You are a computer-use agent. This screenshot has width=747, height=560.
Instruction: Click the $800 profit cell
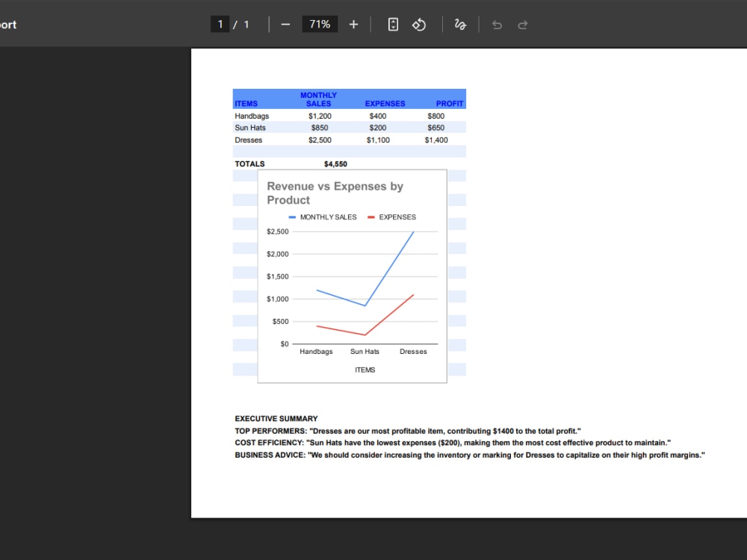pyautogui.click(x=436, y=116)
